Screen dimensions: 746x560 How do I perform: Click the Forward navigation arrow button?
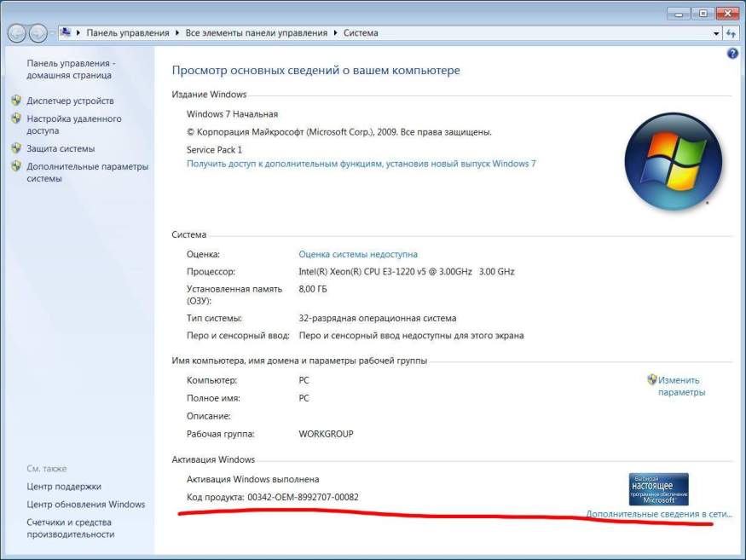(38, 33)
